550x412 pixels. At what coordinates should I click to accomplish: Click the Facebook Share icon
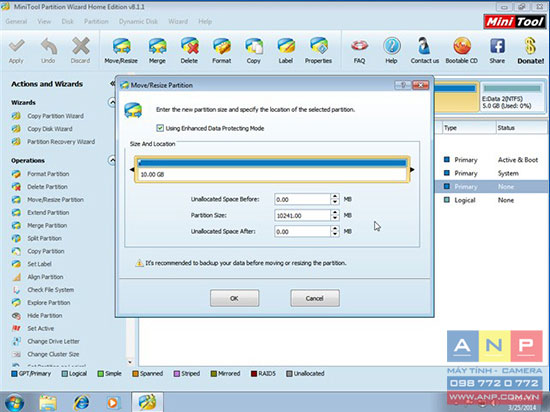point(497,50)
